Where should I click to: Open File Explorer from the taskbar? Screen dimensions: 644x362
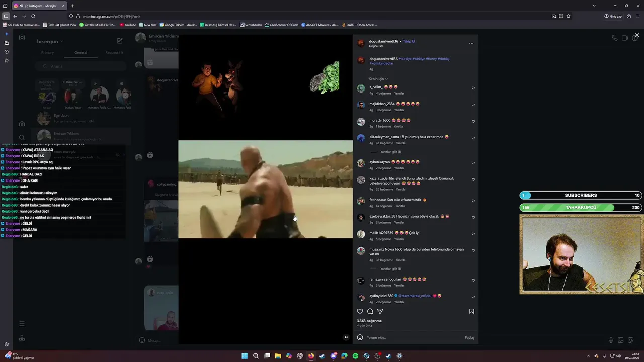click(278, 356)
